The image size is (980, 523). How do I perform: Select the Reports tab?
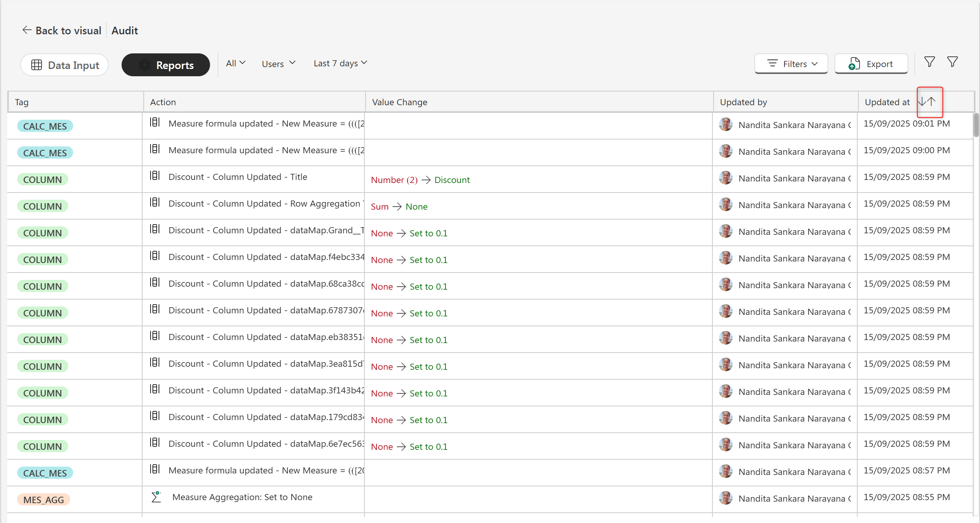166,65
